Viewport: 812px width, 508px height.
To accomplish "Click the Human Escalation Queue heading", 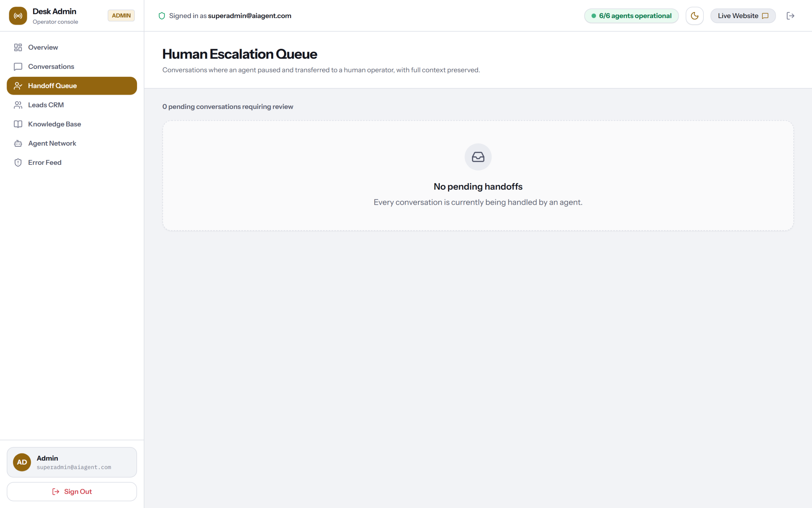I will (239, 54).
